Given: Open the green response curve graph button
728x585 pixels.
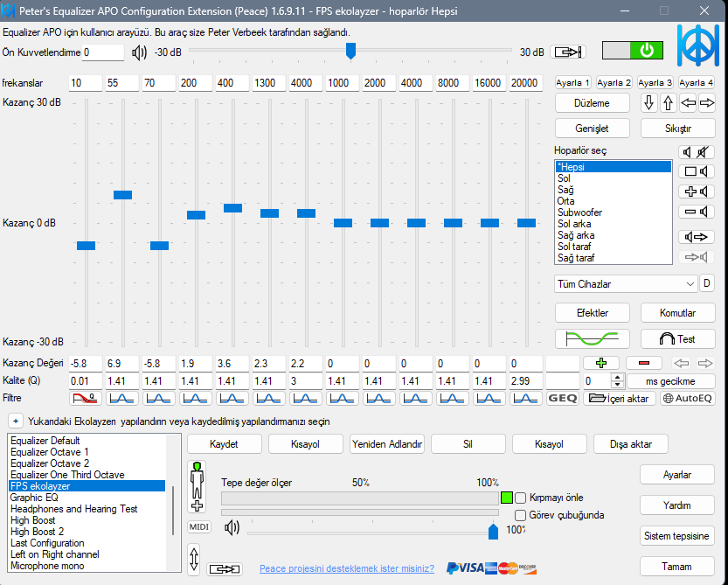Looking at the screenshot, I should pos(592,339).
